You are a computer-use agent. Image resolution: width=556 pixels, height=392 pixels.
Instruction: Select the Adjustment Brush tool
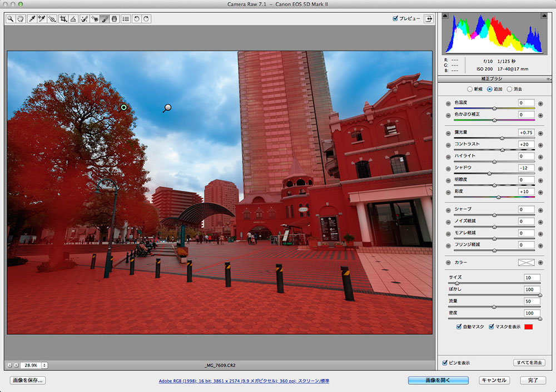tap(105, 19)
